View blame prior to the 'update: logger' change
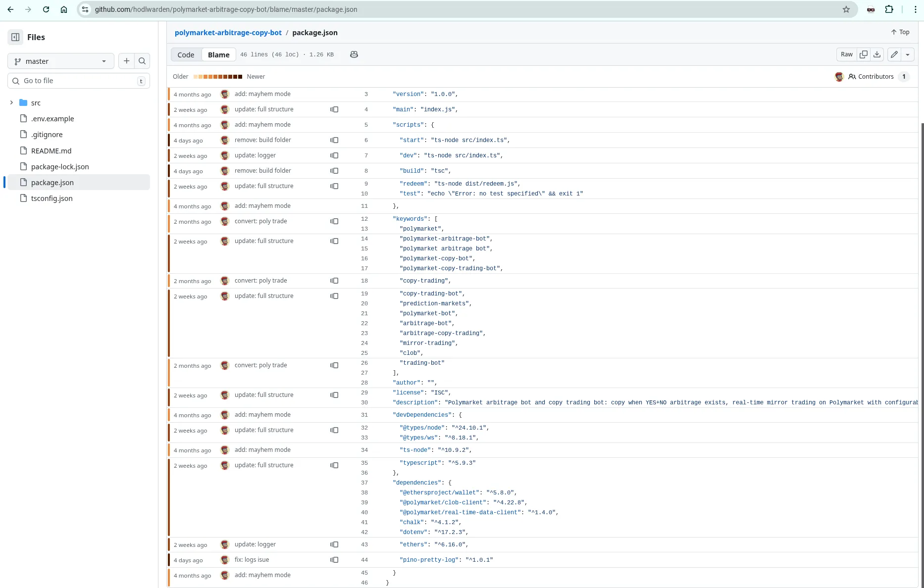The height and width of the screenshot is (588, 924). click(335, 155)
